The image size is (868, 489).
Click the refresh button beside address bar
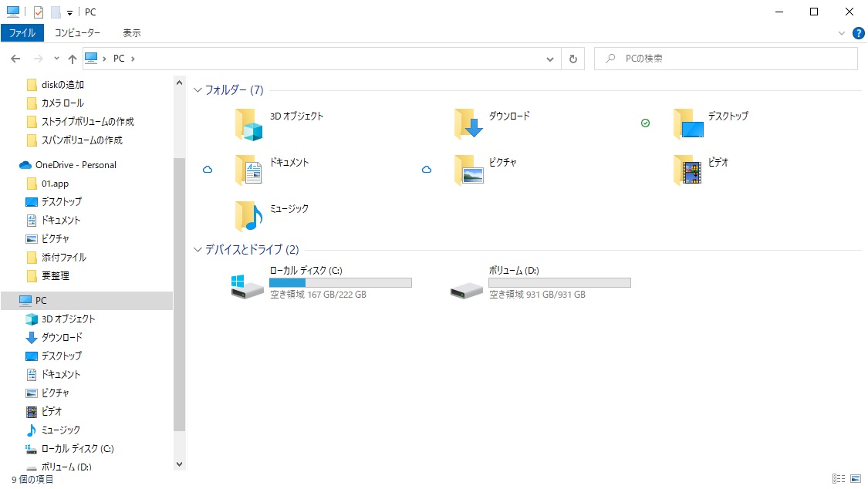click(572, 58)
